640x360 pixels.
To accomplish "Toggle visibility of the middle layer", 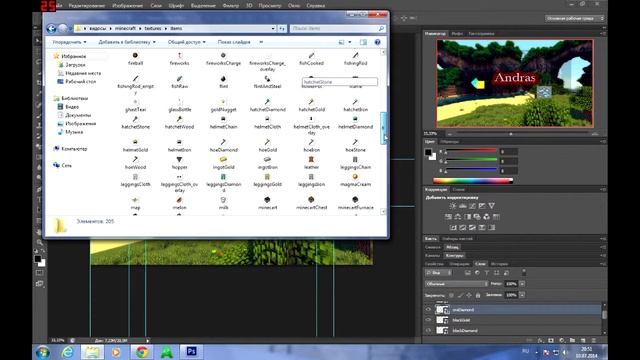I will click(x=428, y=320).
